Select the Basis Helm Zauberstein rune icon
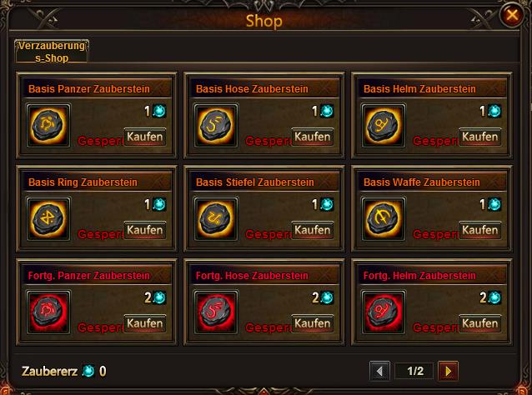The height and width of the screenshot is (395, 532). point(384,126)
